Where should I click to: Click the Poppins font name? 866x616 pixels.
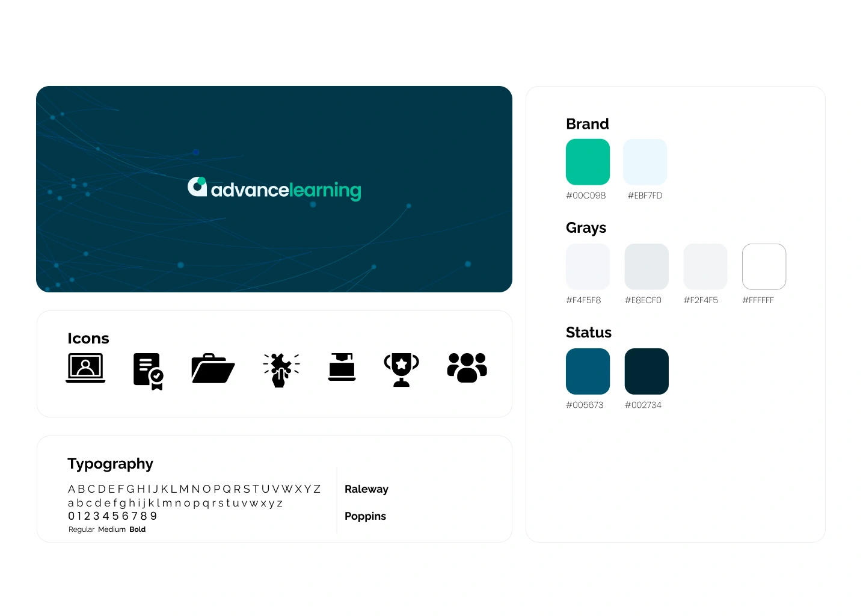[x=365, y=516]
